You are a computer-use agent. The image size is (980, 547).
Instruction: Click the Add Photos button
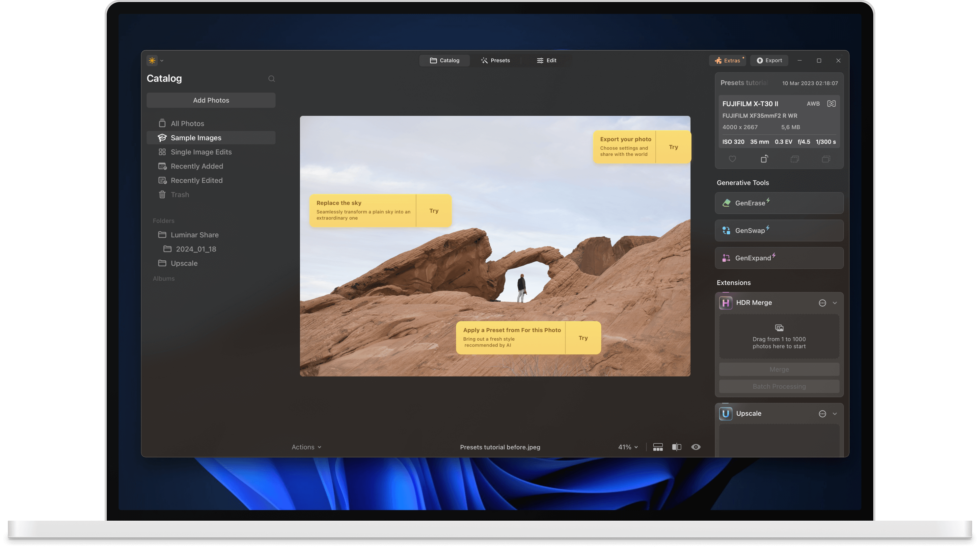pyautogui.click(x=211, y=100)
